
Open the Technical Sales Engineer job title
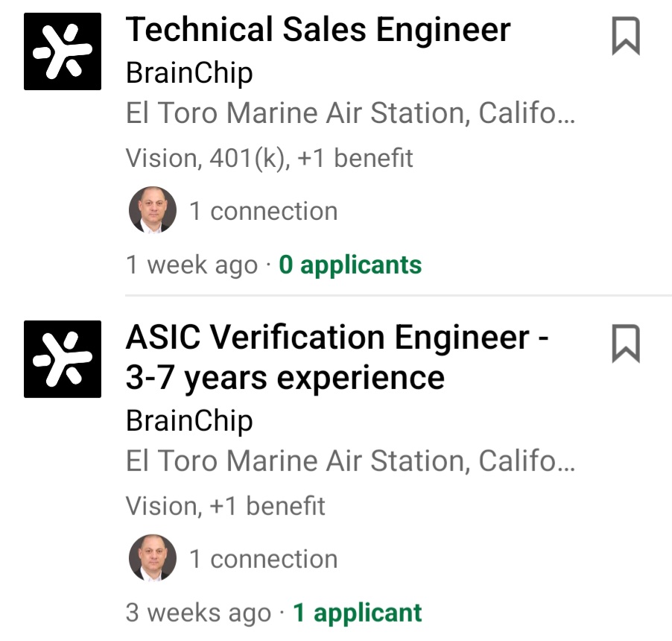point(318,31)
